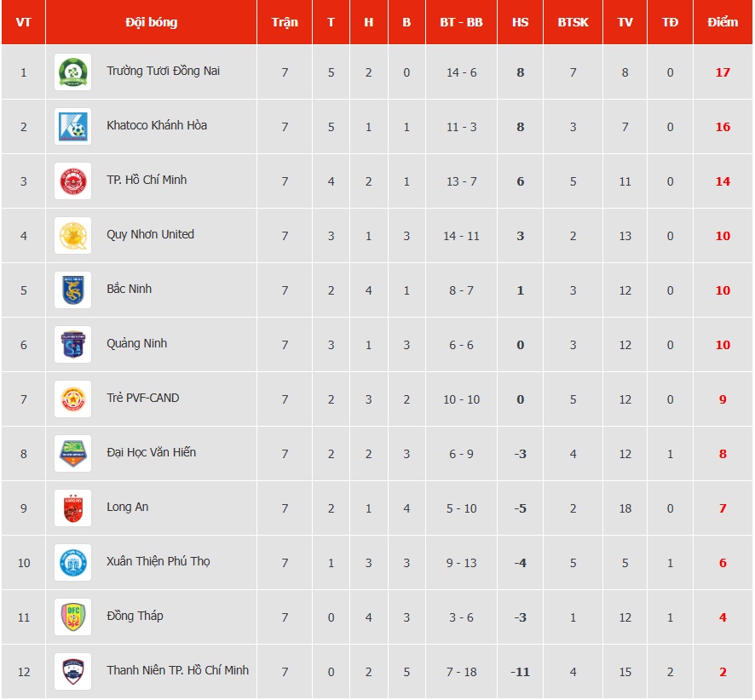Click the Thanh Niên TP. Hồ Chí Minh logo

pos(72,672)
